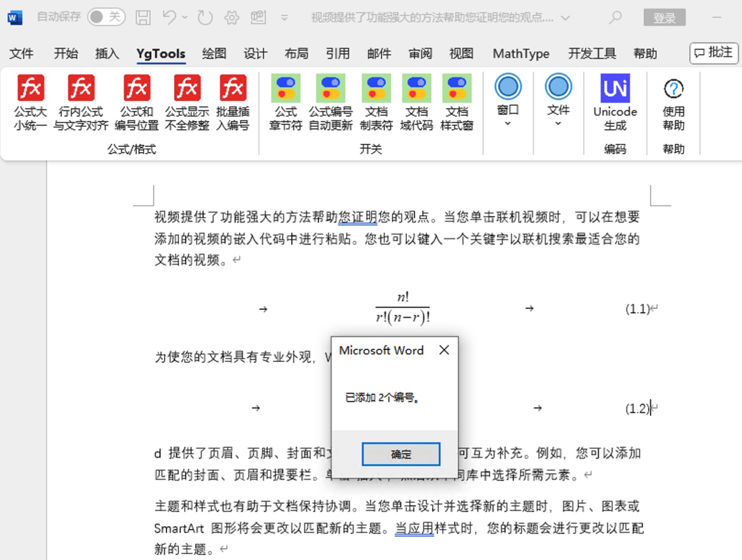Click the underlined 您证明 text
Image resolution: width=742 pixels, height=560 pixels.
358,217
